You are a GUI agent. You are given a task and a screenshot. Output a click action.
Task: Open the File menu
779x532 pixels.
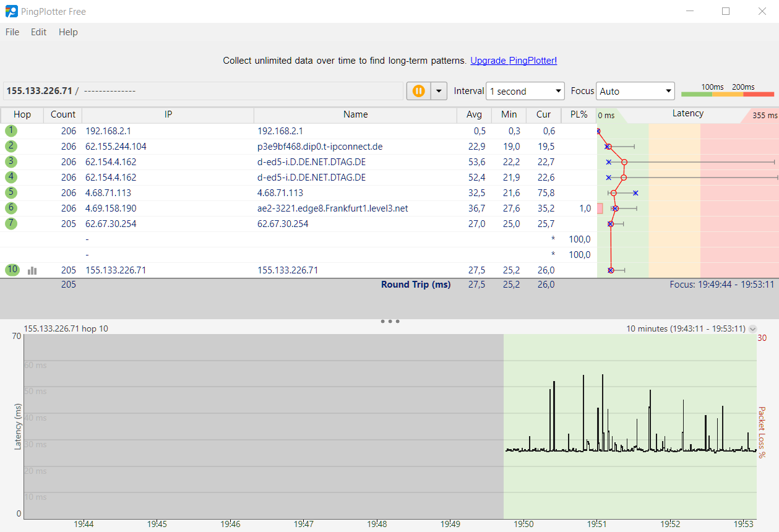pyautogui.click(x=12, y=32)
